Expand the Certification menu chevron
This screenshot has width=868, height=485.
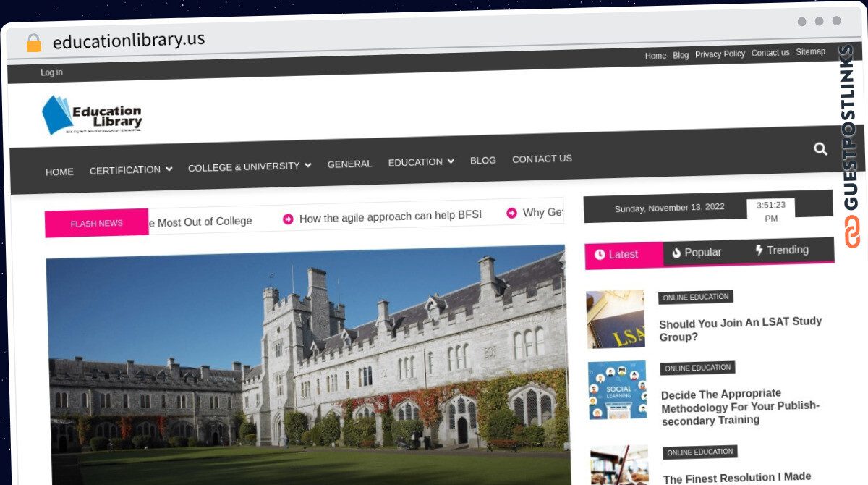(169, 169)
